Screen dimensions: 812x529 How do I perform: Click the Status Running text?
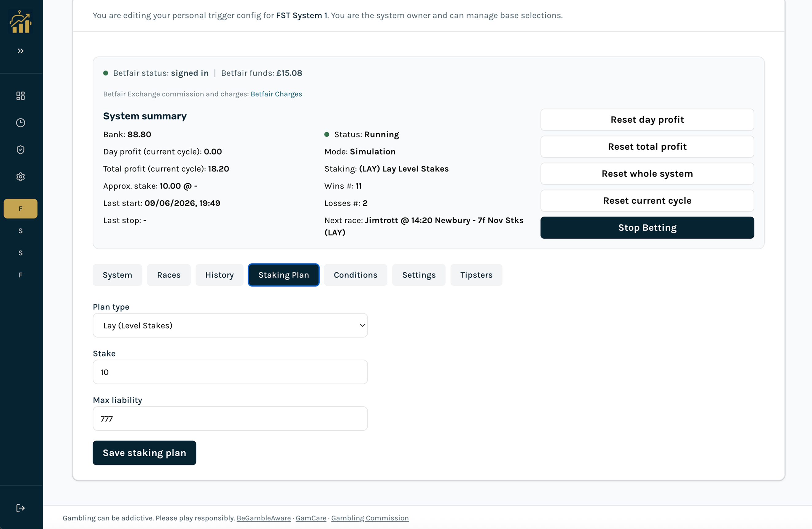click(x=366, y=134)
